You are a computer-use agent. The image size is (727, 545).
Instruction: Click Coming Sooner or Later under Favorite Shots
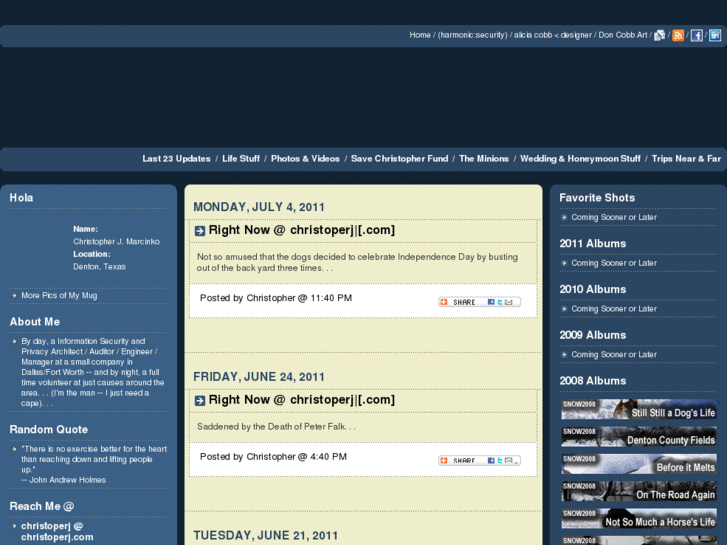click(614, 217)
